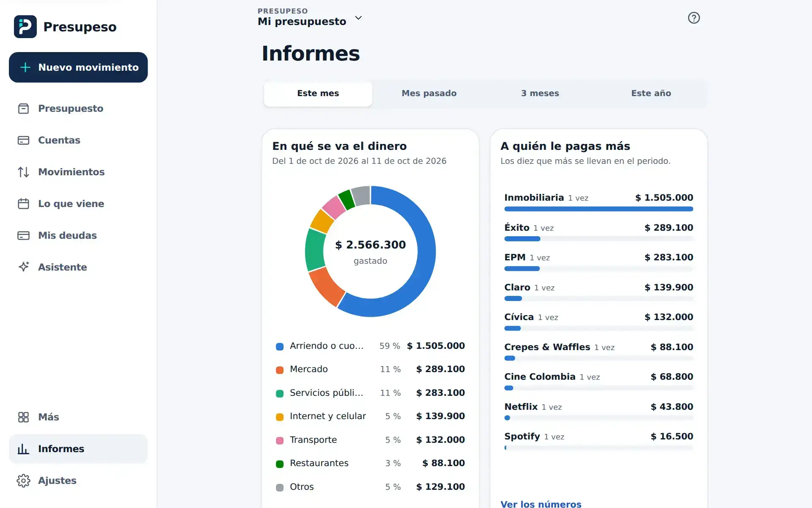Click the green Servicios públicos legend swatch
812x508 pixels.
click(280, 393)
